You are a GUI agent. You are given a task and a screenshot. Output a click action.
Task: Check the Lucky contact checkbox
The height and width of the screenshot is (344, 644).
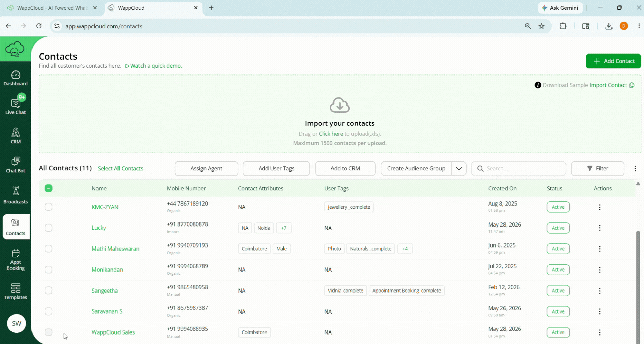[x=48, y=228]
